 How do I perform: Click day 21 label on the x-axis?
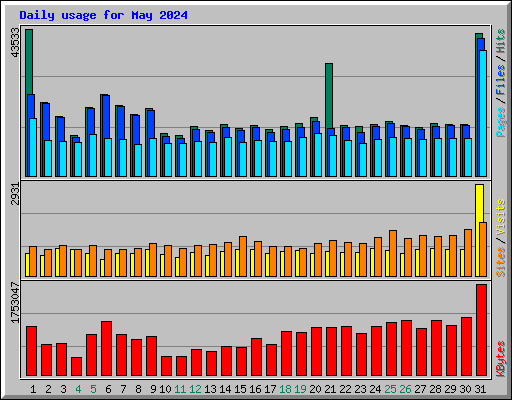(330, 389)
